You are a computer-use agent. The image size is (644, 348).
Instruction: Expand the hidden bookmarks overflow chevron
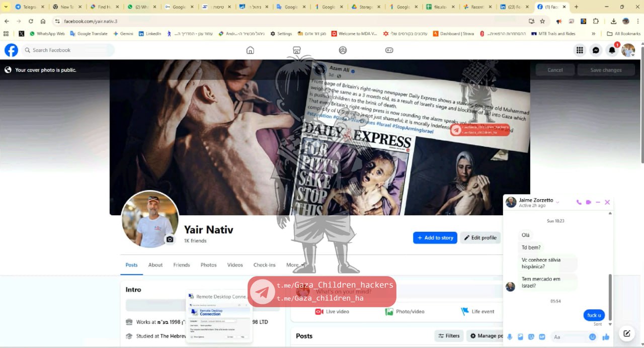point(594,34)
